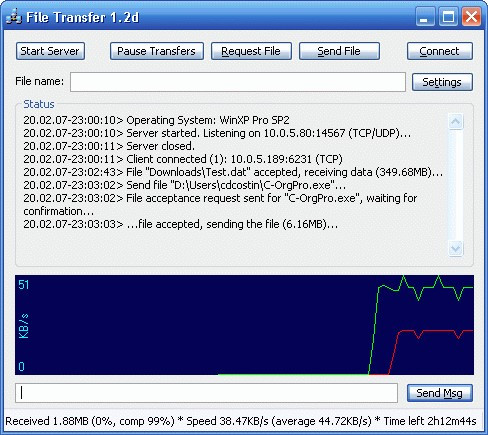Image resolution: width=488 pixels, height=435 pixels.
Task: Focus the File name input field
Action: point(238,82)
